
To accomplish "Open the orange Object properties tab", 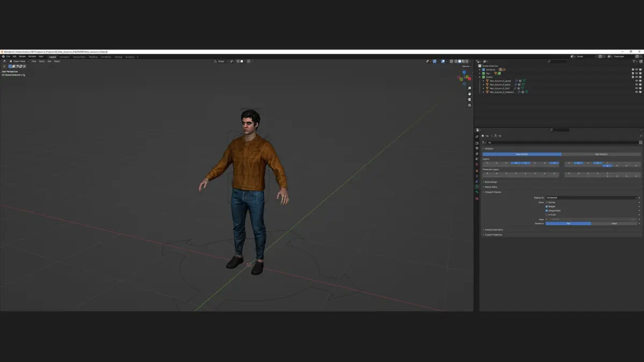I will click(477, 171).
